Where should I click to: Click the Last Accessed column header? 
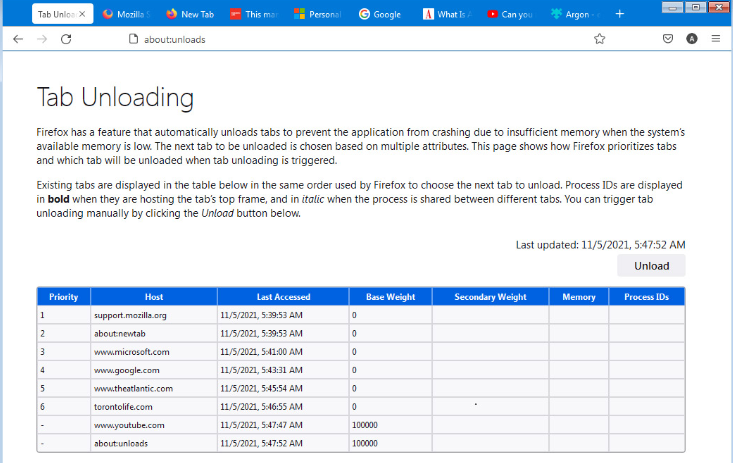pos(283,297)
